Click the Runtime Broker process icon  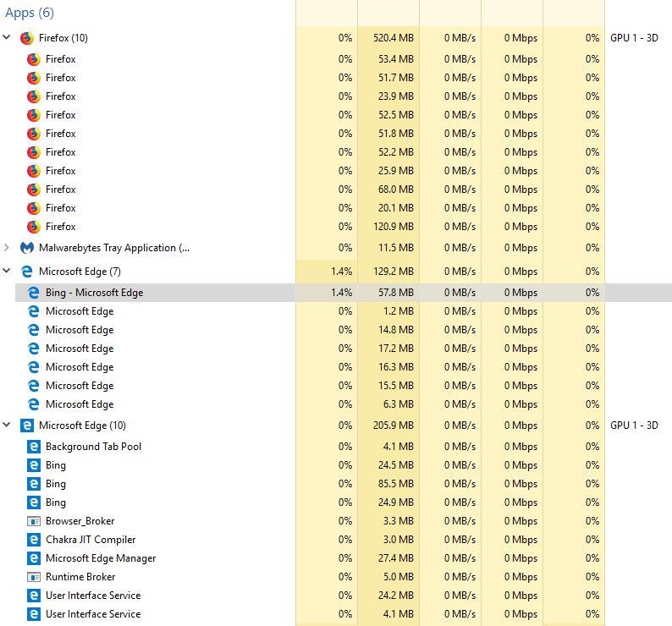point(33,577)
